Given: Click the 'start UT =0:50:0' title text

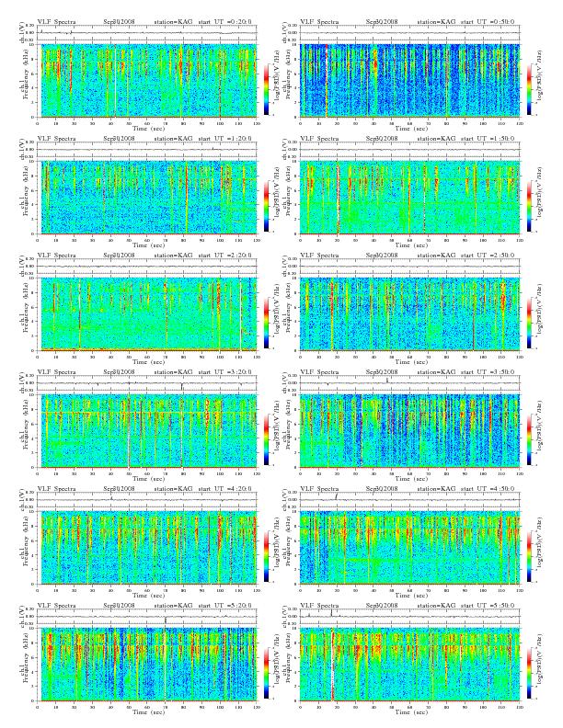Looking at the screenshot, I should [x=488, y=22].
